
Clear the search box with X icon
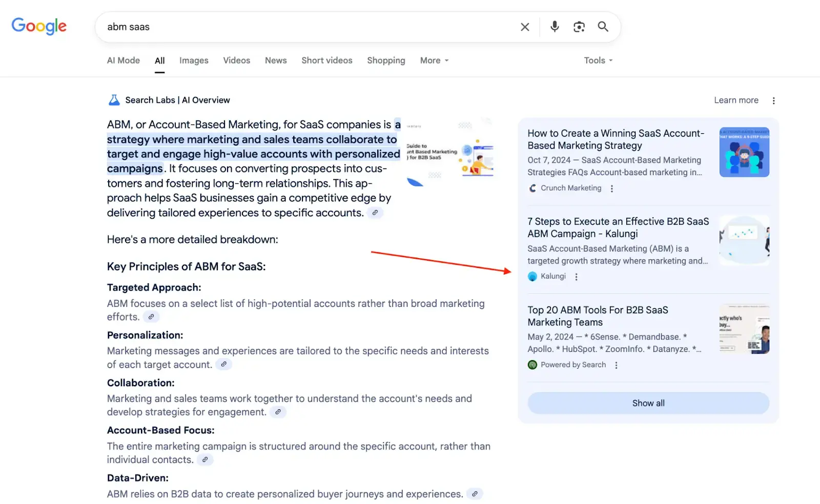[x=525, y=27]
